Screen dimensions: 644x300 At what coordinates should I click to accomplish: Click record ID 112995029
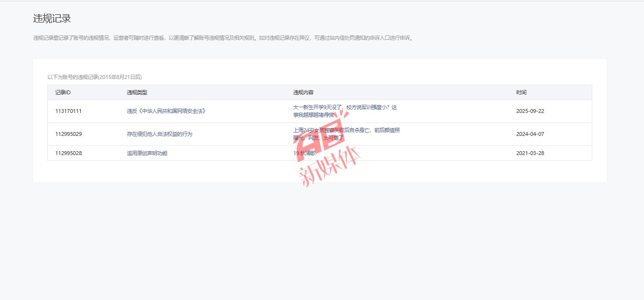68,134
